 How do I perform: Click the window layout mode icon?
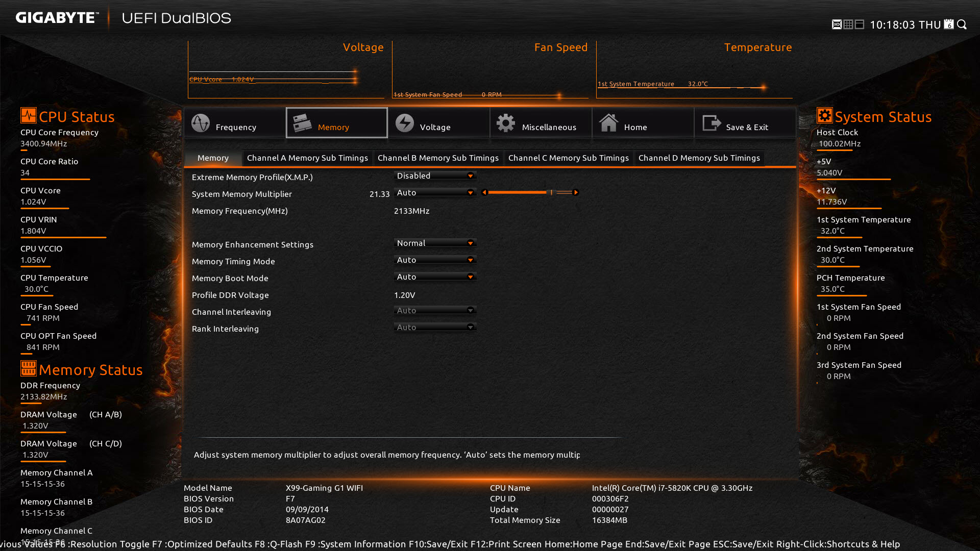(x=860, y=24)
